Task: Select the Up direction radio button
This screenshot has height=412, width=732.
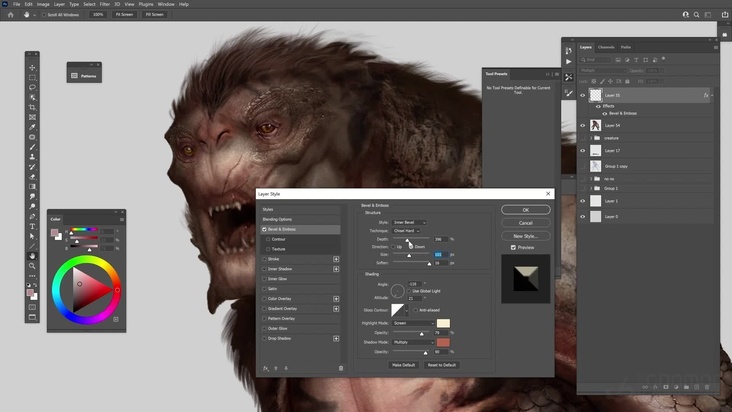Action: (x=393, y=246)
